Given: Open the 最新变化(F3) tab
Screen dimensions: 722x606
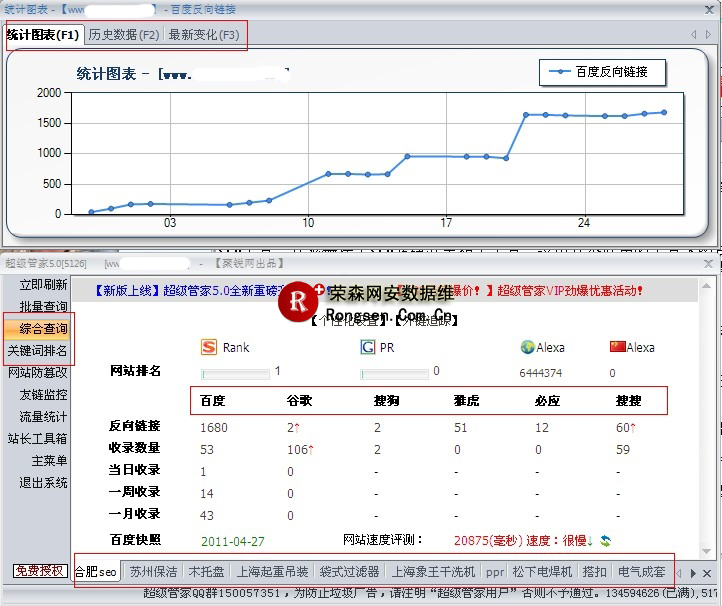Looking at the screenshot, I should click(203, 35).
